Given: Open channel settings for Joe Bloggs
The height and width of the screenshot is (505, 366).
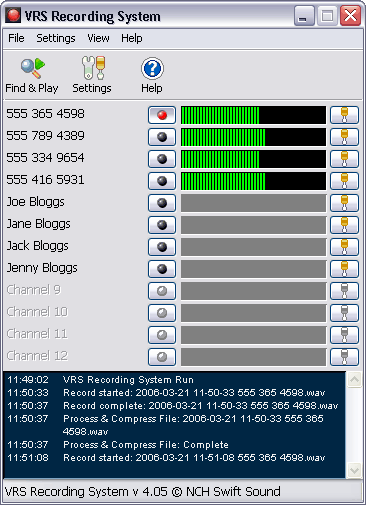Looking at the screenshot, I should (x=344, y=203).
